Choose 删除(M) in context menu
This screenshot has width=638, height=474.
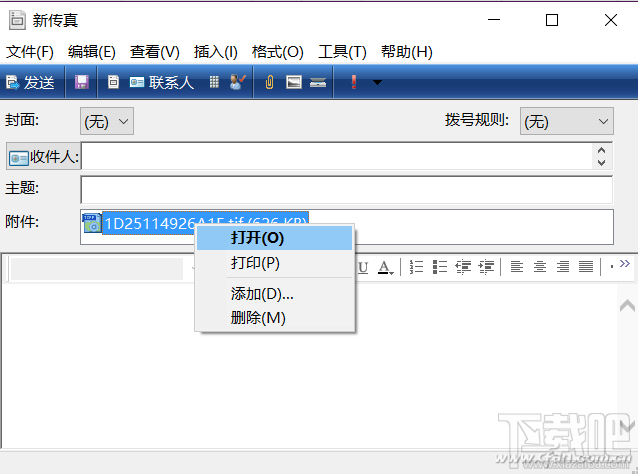[x=274, y=318]
